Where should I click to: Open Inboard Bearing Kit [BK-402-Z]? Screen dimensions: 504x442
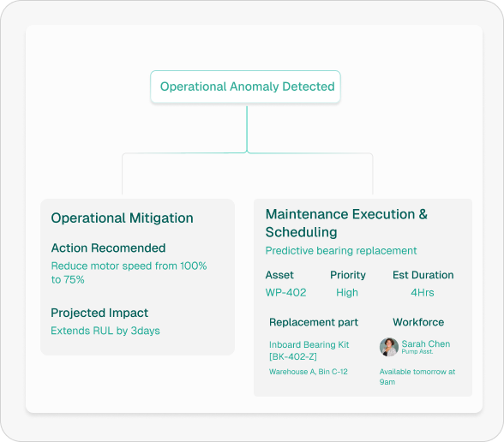pyautogui.click(x=309, y=350)
